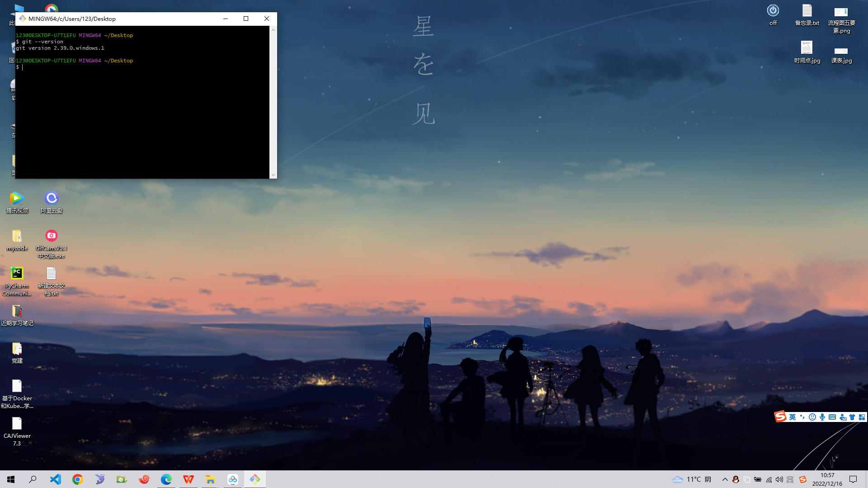Open Baidu Netdisk from the taskbar

tap(233, 479)
